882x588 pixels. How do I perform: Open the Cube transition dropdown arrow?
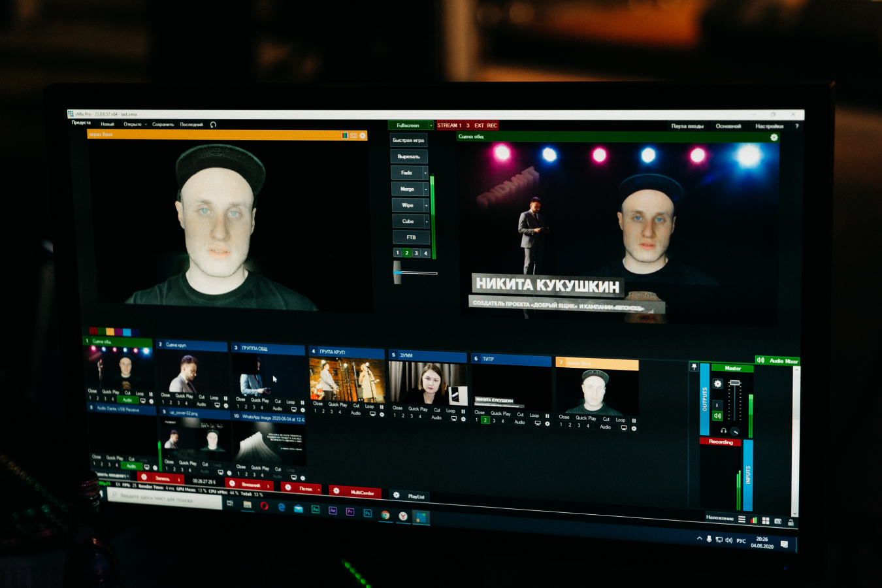[427, 221]
